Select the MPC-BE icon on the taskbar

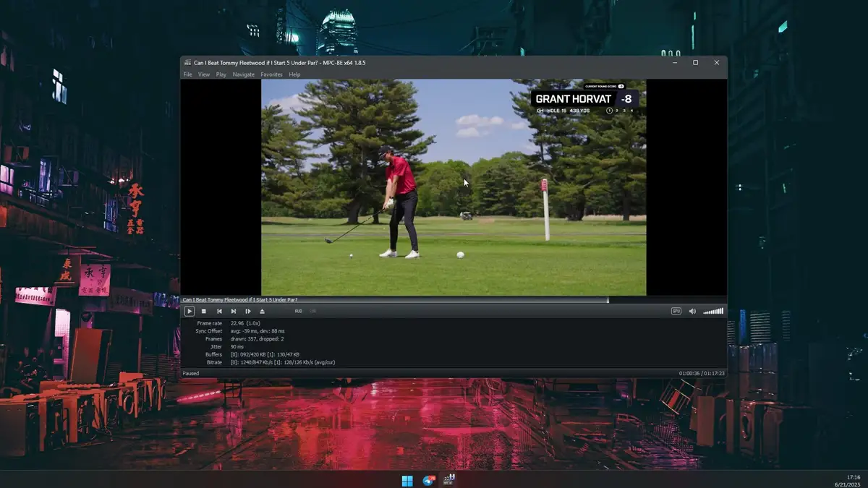(x=448, y=480)
